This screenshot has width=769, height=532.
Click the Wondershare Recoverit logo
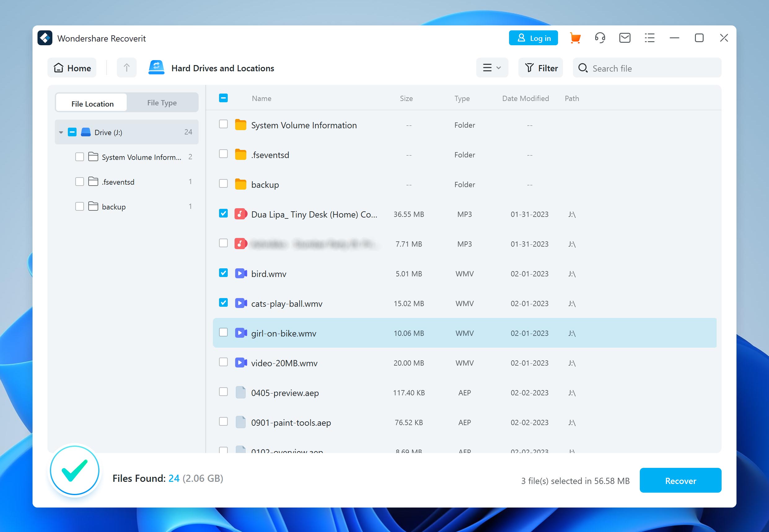tap(45, 38)
